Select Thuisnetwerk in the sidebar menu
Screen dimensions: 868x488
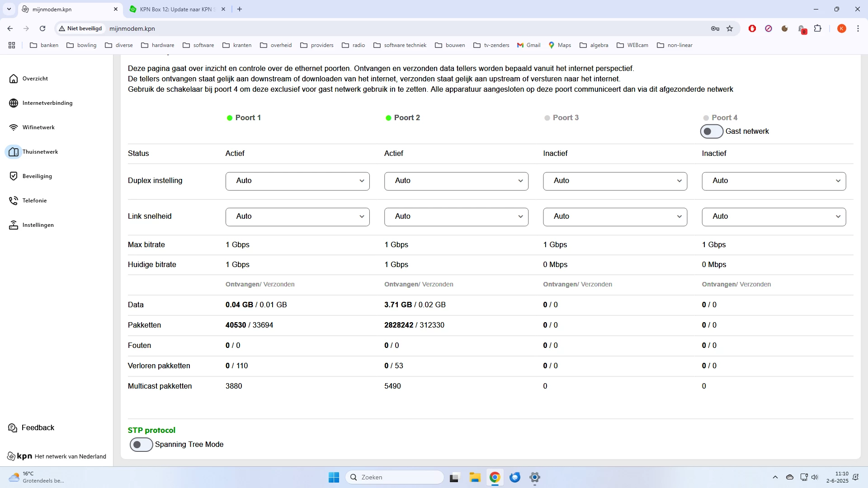tap(40, 152)
